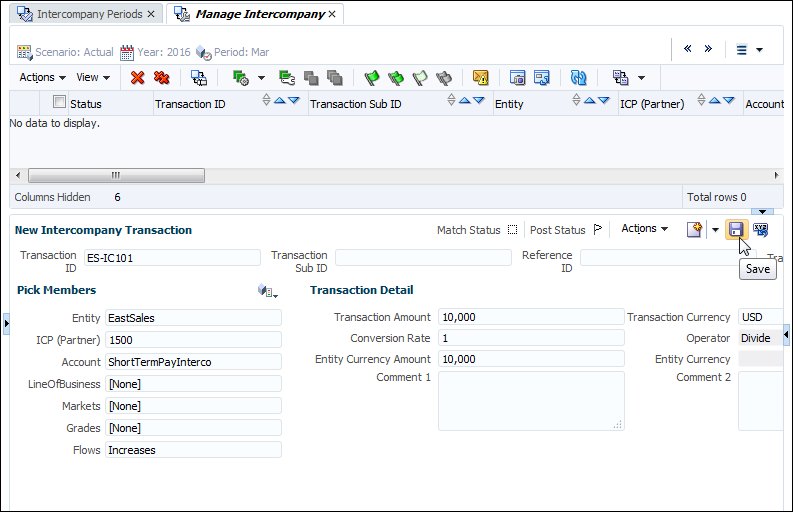The width and height of the screenshot is (793, 512).
Task: Click the Account field ShortTermPayInterco
Action: pyautogui.click(x=193, y=362)
